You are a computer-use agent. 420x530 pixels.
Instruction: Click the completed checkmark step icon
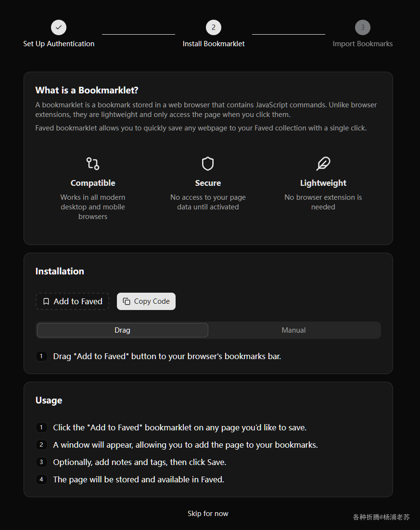(x=59, y=27)
